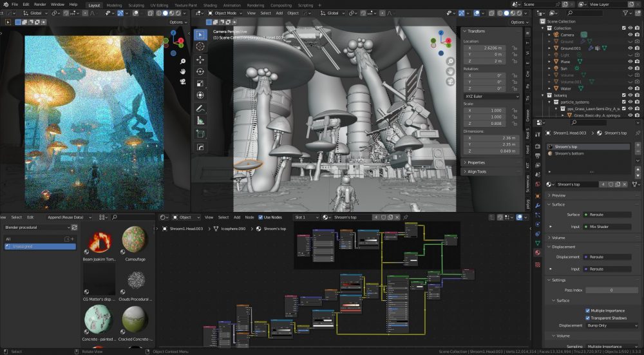Disable Transparent Shadows checkbox

click(x=587, y=318)
